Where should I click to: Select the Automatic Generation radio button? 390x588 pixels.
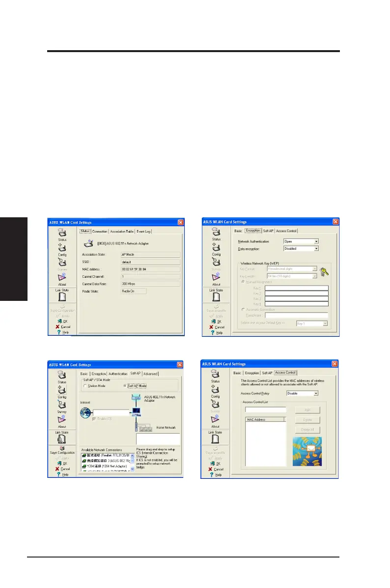(x=243, y=309)
